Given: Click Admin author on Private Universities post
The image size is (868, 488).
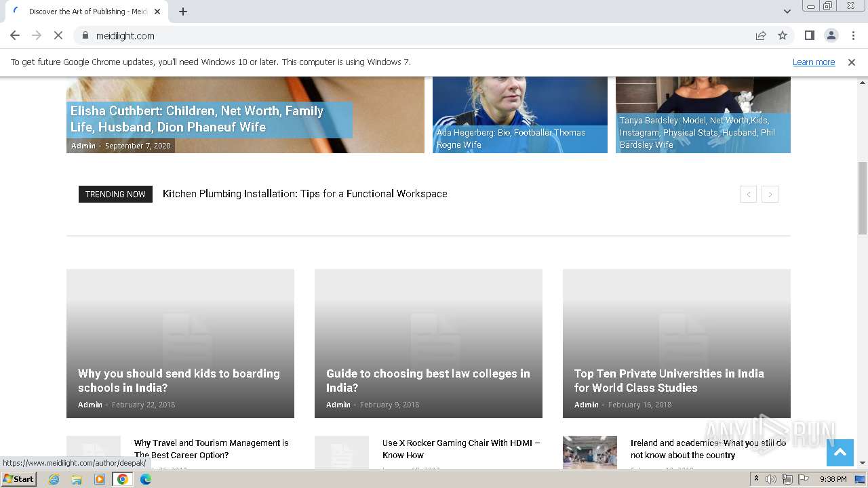Looking at the screenshot, I should tap(587, 405).
